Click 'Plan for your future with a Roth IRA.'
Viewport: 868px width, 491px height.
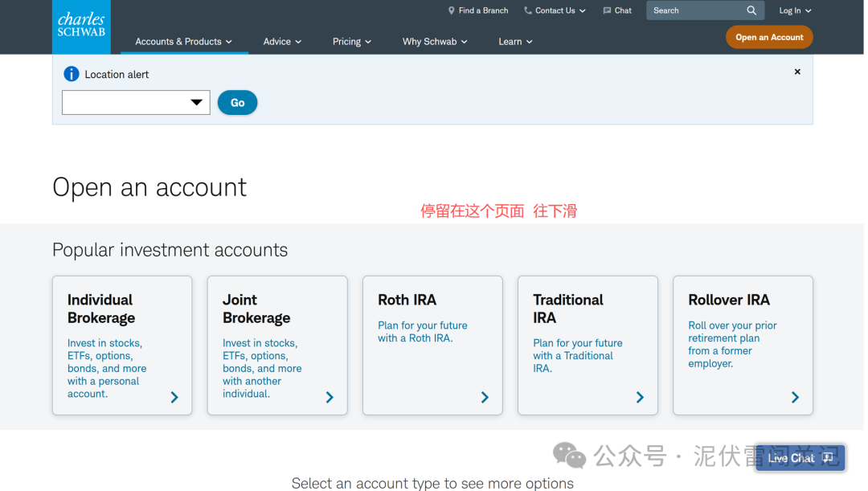pyautogui.click(x=423, y=332)
